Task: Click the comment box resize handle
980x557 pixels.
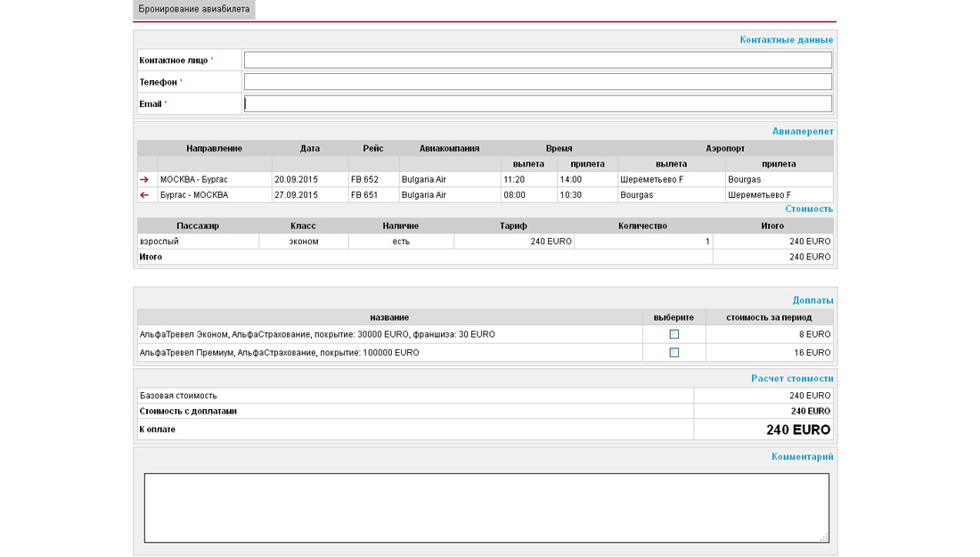Action: point(824,537)
